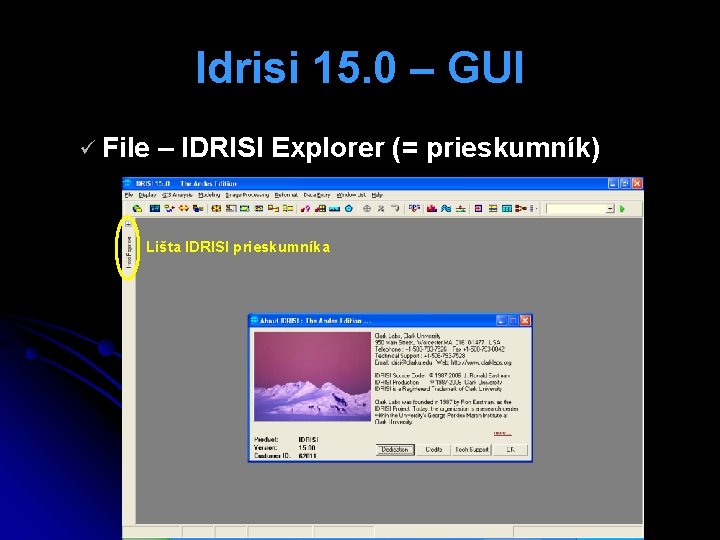The image size is (720, 540).
Task: Close the main IDRISI 15.0 window
Action: tap(637, 184)
